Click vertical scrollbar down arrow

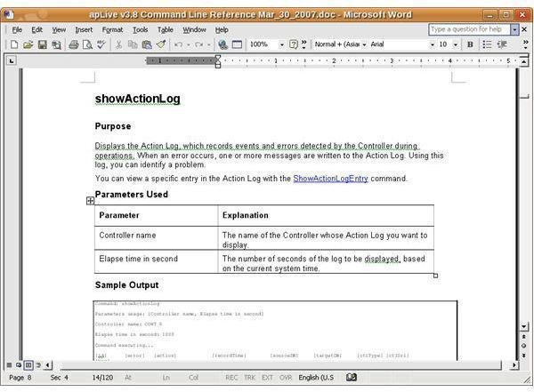524,327
